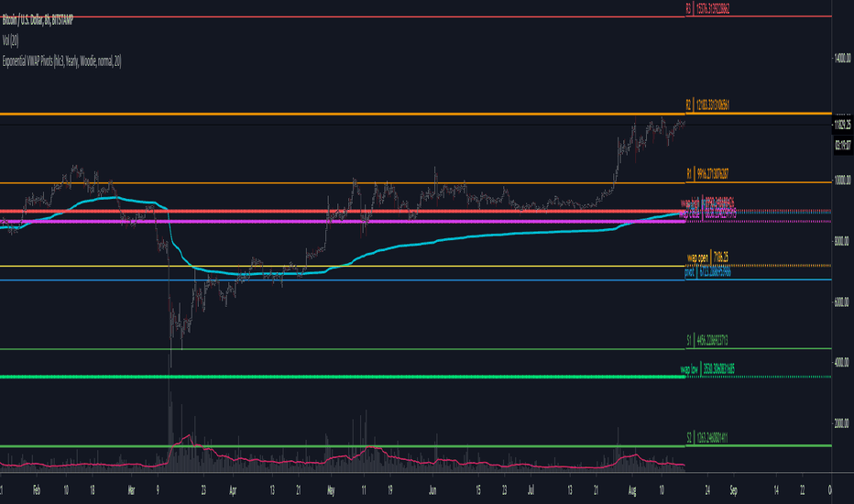Click the R1 resistance level label
This screenshot has height=504, width=854.
tap(707, 174)
